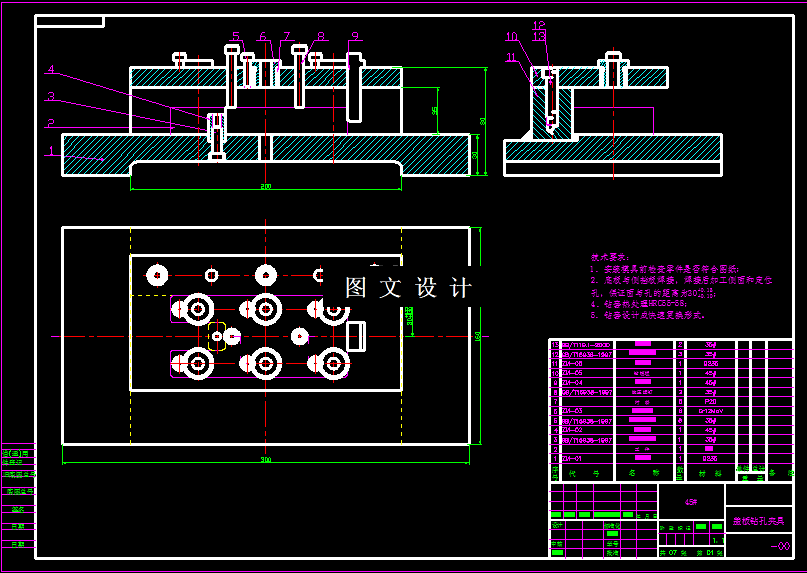Click part callout number 3

tap(51, 96)
